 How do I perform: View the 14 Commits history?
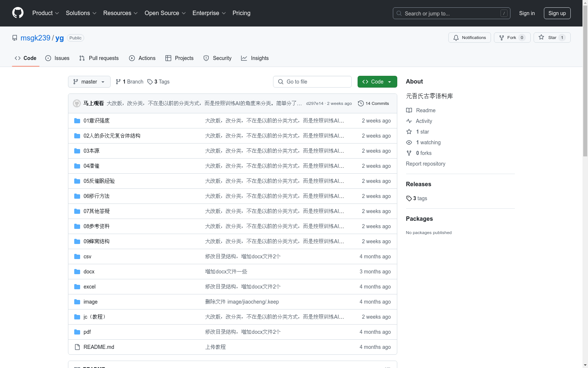pos(373,103)
